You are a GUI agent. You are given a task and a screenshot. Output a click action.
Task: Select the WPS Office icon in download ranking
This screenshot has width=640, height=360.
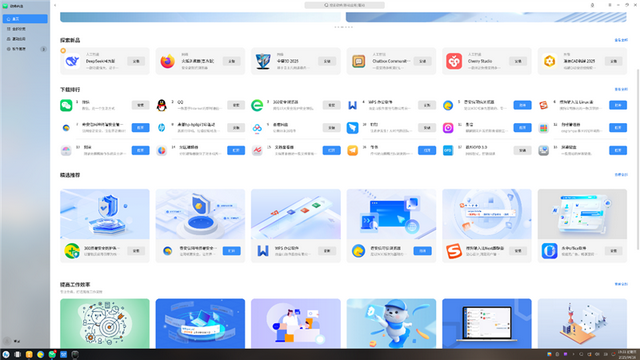352,105
